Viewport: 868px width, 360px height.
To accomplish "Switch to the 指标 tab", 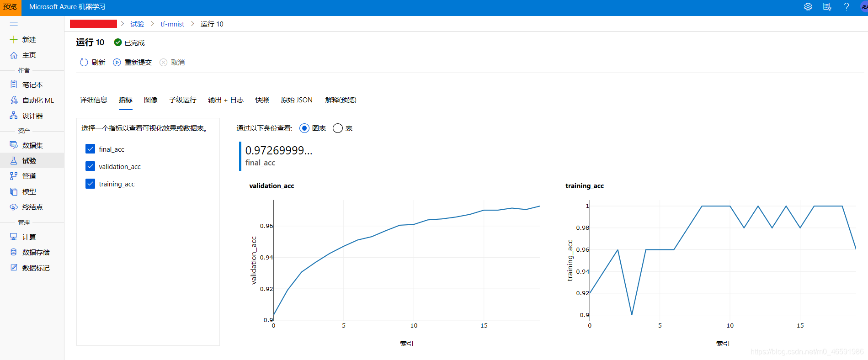I will (x=126, y=100).
